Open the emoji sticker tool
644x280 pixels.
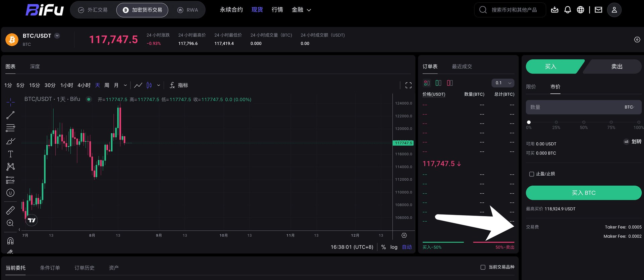(x=10, y=193)
